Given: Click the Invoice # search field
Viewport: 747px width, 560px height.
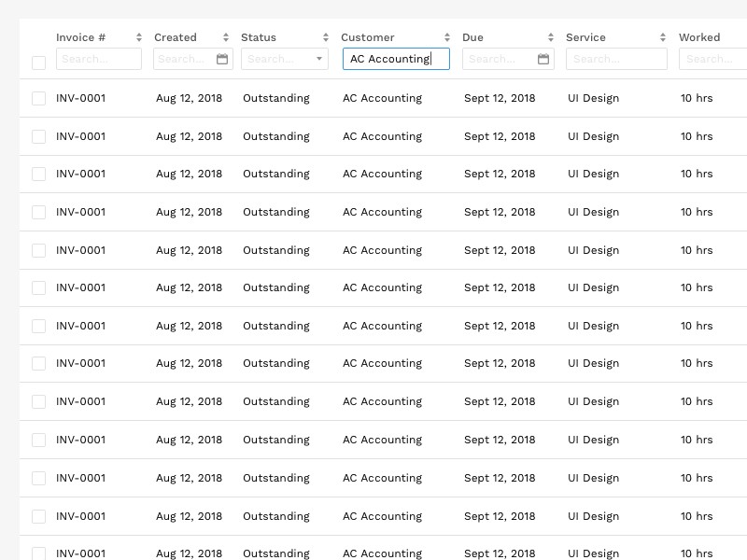Looking at the screenshot, I should (98, 59).
